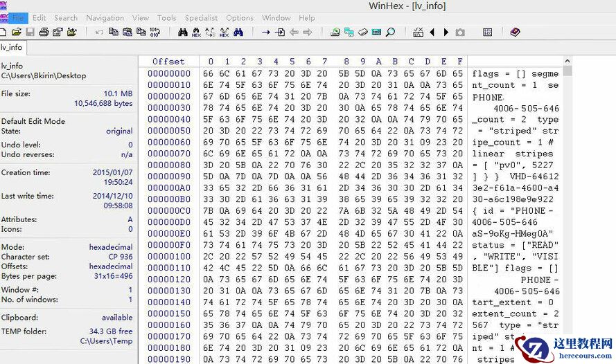Click the teal memory board icon
Screen dimensions: 616x364
(x=376, y=32)
